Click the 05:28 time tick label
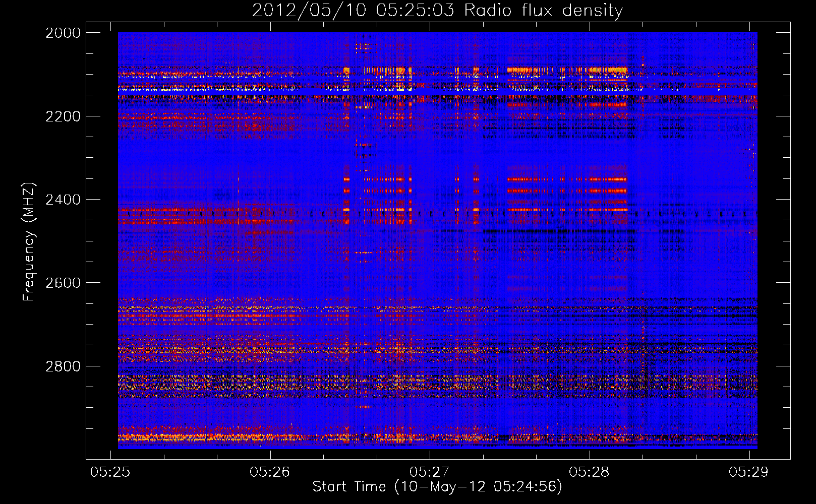This screenshot has height=504, width=816. [589, 472]
